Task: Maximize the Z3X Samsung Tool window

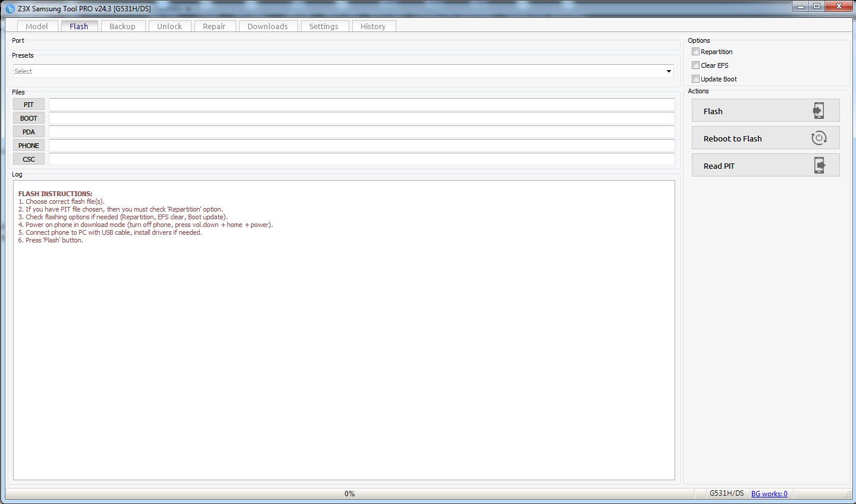Action: (817, 7)
